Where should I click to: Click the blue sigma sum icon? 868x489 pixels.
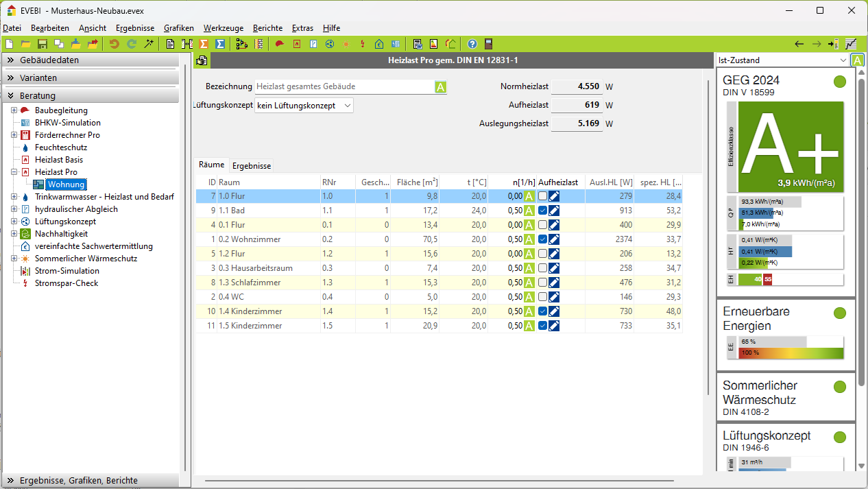[x=220, y=44]
